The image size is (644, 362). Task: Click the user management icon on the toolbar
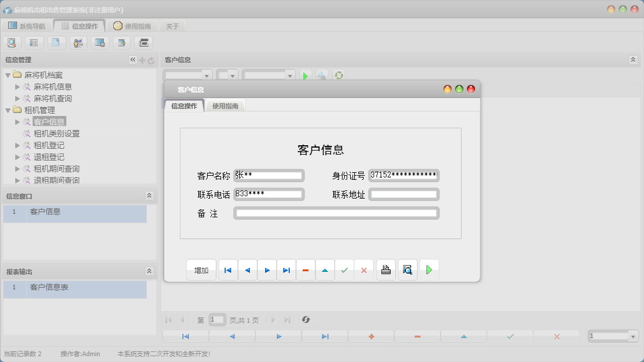[x=78, y=42]
